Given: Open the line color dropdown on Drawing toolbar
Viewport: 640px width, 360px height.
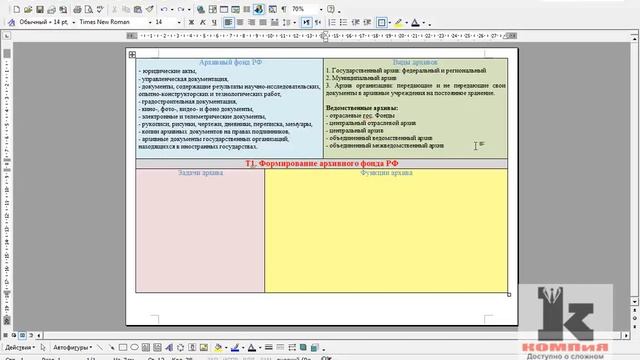Looking at the screenshot, I should (x=243, y=348).
